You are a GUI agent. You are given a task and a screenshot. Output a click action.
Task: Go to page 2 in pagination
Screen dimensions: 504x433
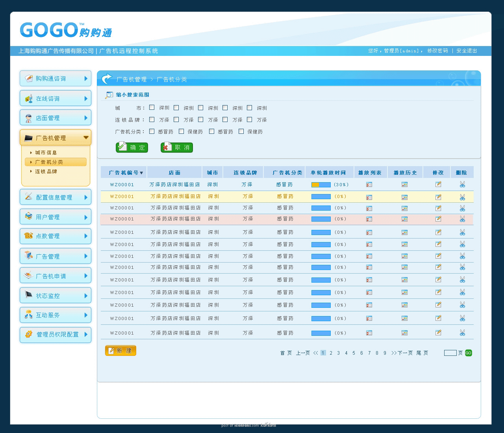pos(331,353)
